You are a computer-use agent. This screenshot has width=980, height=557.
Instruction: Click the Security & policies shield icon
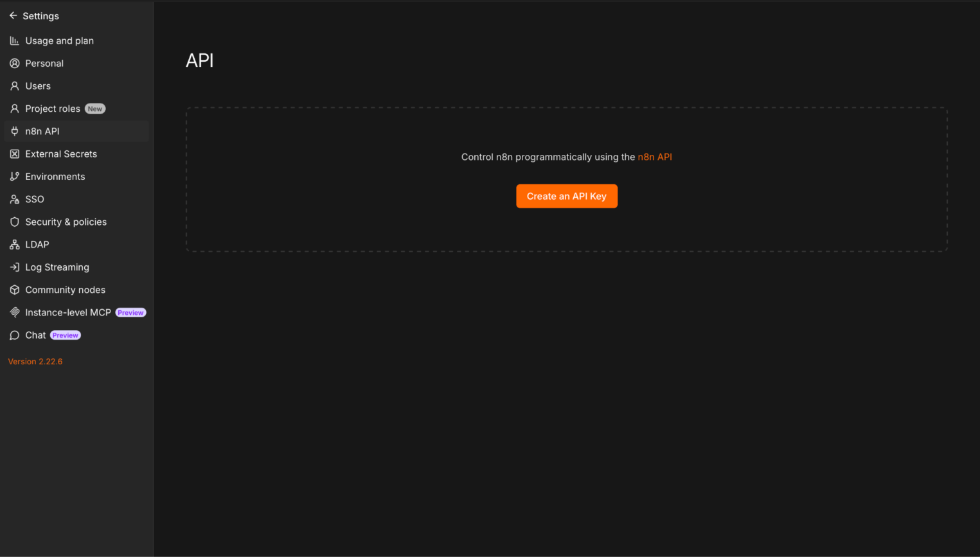(14, 222)
